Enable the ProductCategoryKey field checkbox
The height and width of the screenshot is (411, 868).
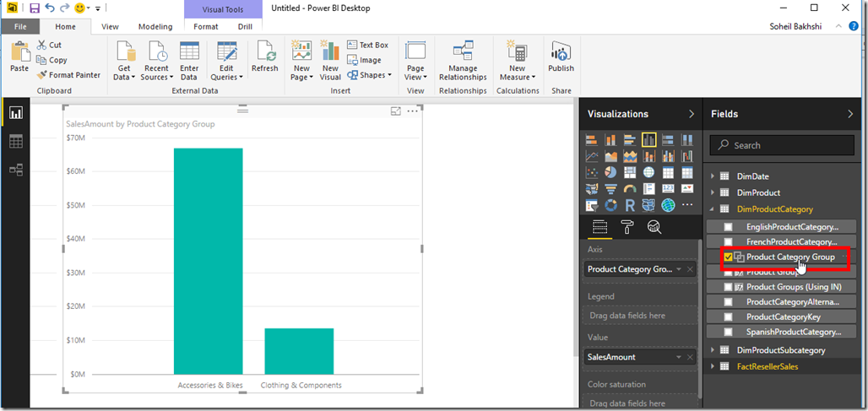click(728, 317)
